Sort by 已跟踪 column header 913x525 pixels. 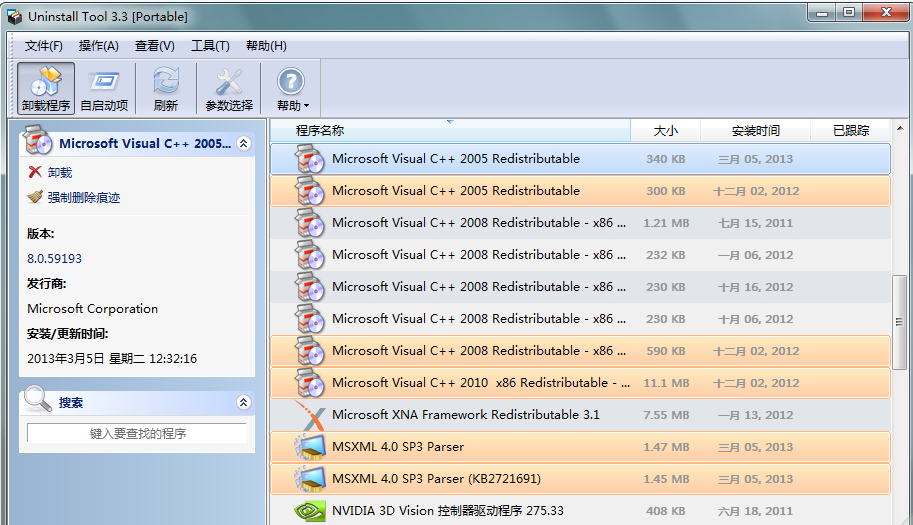[x=851, y=130]
